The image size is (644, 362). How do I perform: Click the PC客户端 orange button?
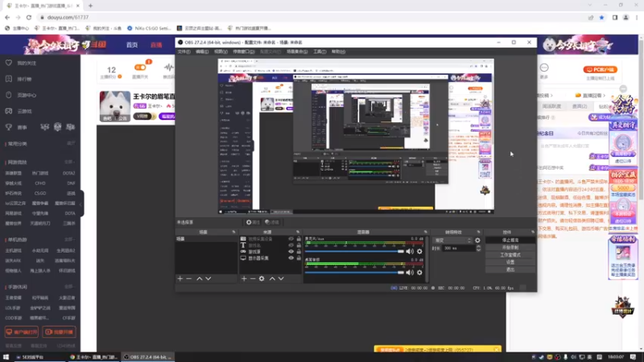[x=600, y=70]
